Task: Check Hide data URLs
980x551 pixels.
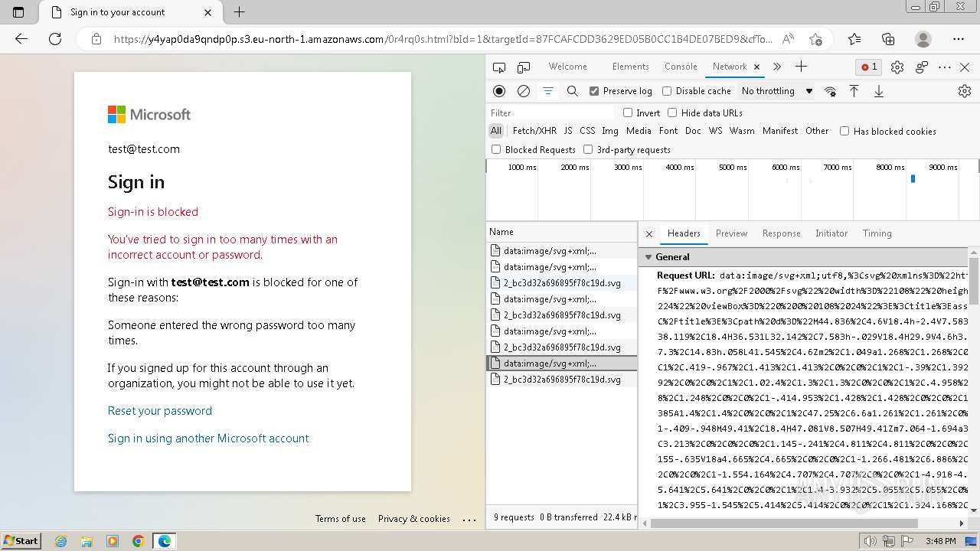Action: point(672,112)
